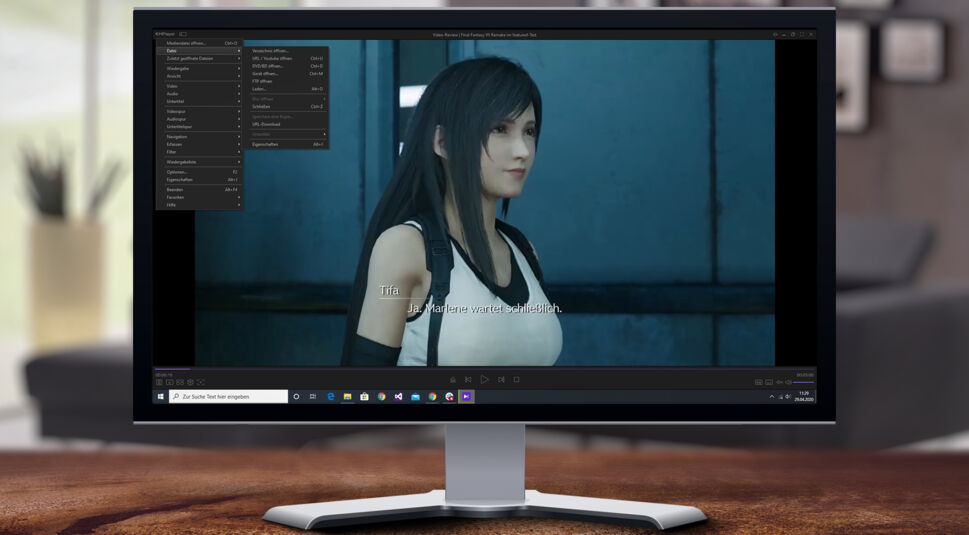Show hidden system tray icons
This screenshot has height=535, width=969.
(772, 397)
